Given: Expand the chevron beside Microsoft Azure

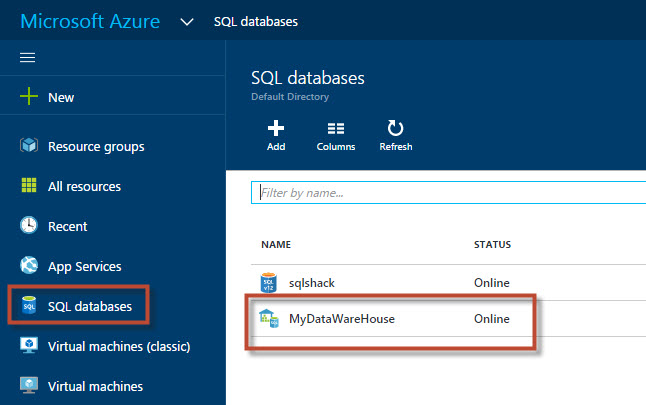Looking at the screenshot, I should click(187, 21).
